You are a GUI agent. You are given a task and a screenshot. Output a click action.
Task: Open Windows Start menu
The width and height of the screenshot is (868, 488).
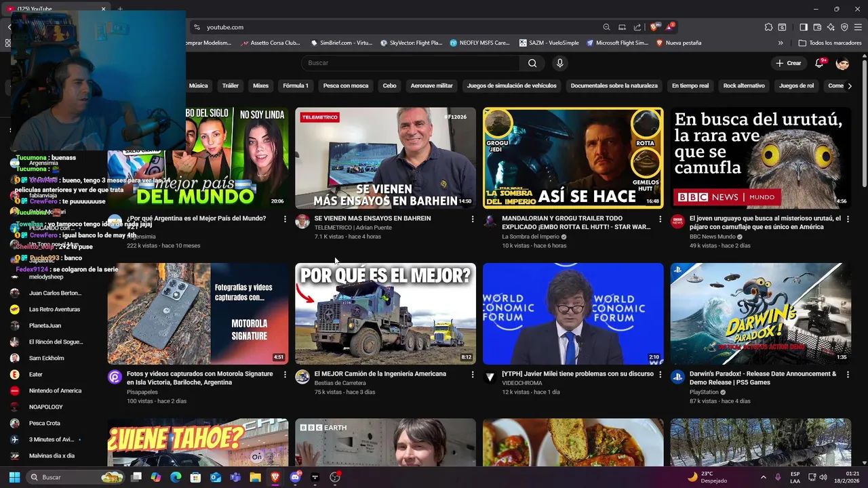tap(14, 477)
